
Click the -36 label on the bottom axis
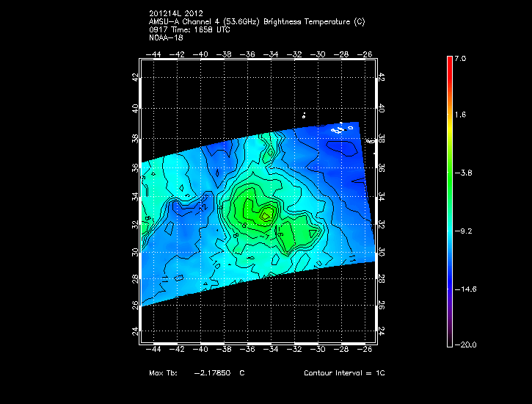pos(247,350)
